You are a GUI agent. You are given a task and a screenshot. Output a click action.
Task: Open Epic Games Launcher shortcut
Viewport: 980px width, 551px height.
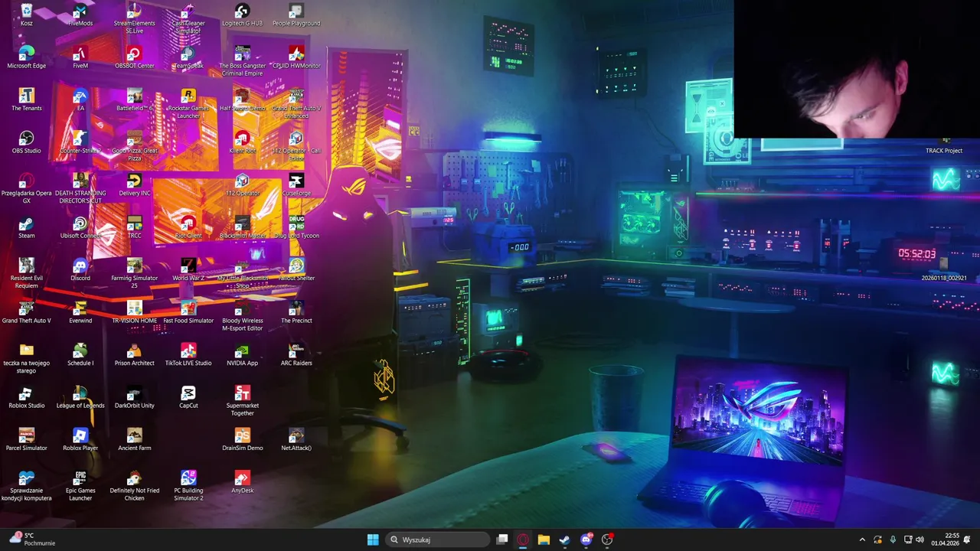click(x=80, y=485)
